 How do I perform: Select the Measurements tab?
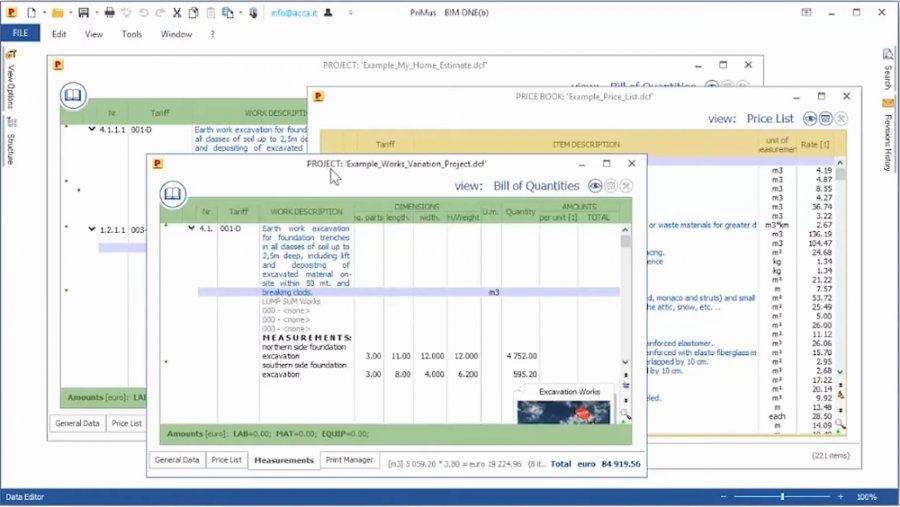tap(284, 460)
